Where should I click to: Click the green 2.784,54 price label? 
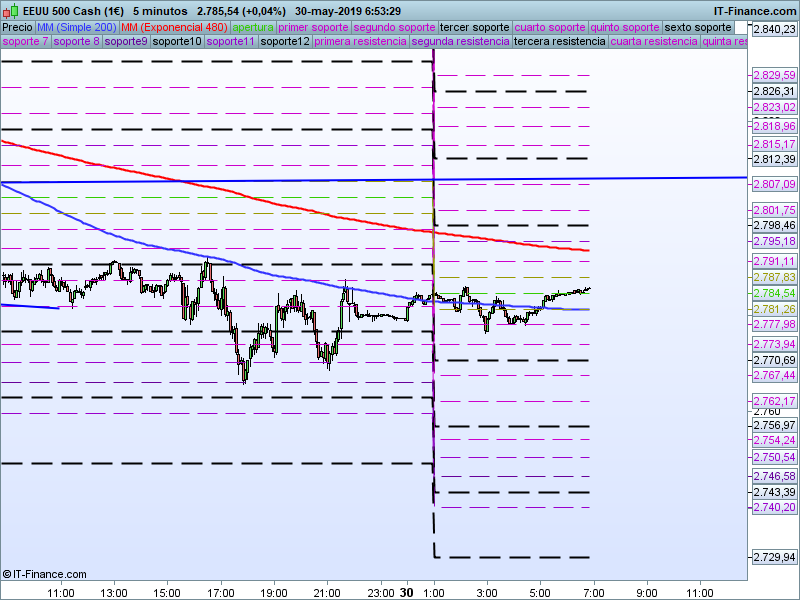point(774,293)
